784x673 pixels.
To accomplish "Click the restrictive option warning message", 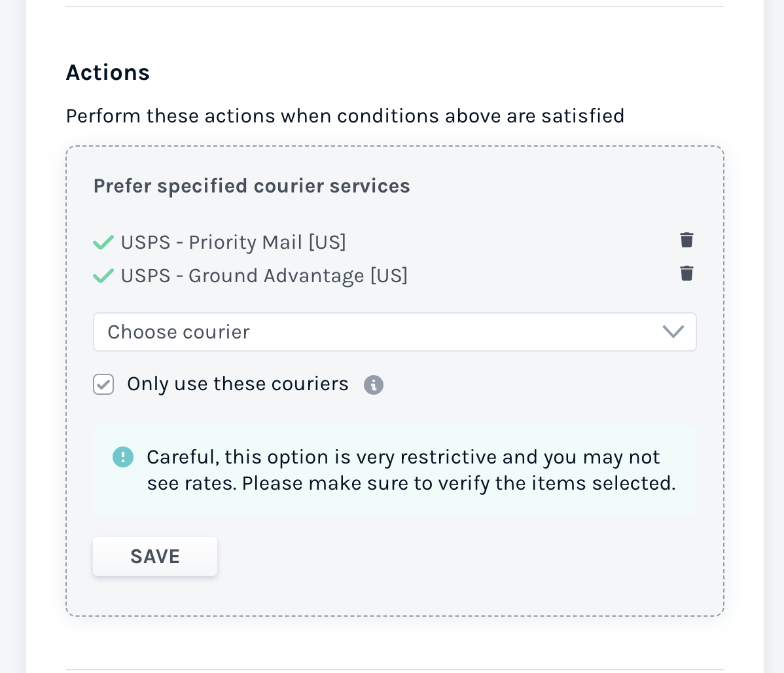I will (411, 470).
